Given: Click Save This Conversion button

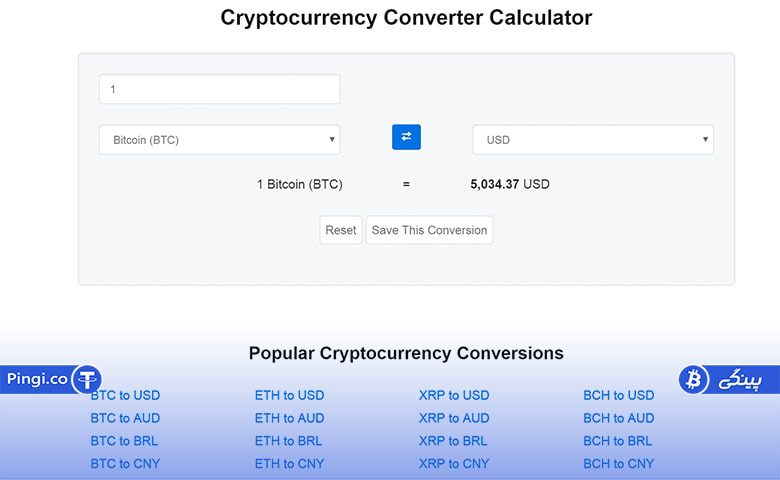Looking at the screenshot, I should pyautogui.click(x=429, y=230).
